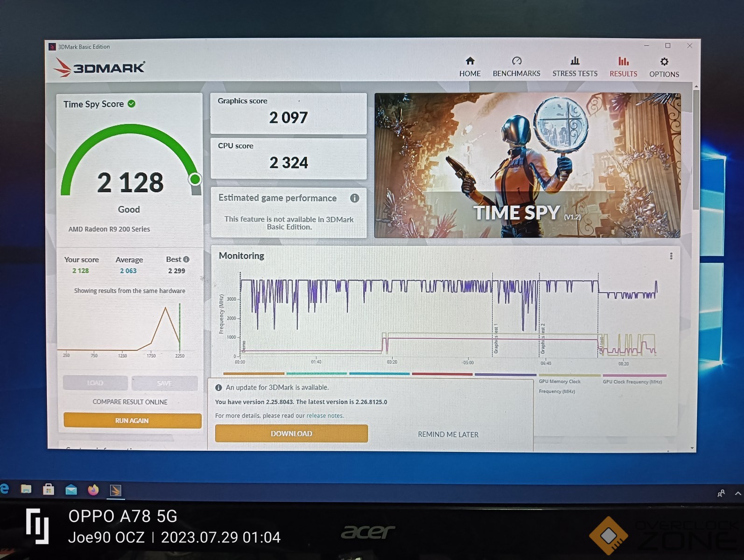Click the green score gauge marker
The image size is (744, 560).
coord(195,179)
